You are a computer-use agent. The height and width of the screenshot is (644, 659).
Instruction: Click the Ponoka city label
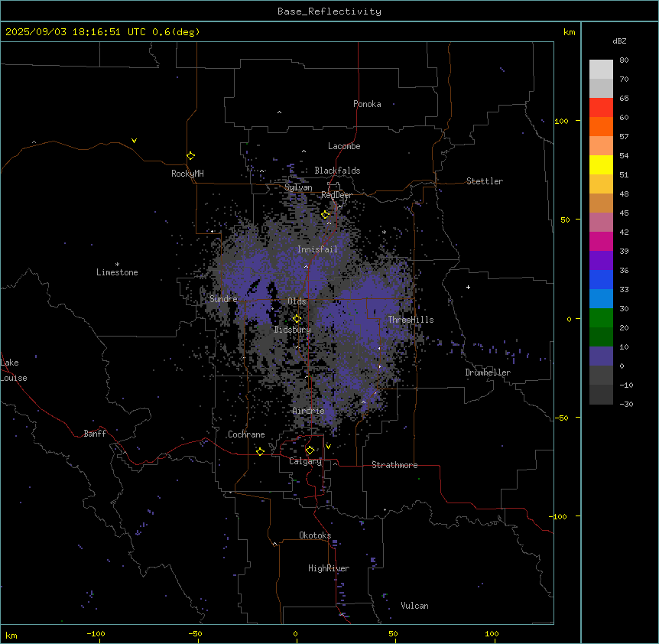367,104
